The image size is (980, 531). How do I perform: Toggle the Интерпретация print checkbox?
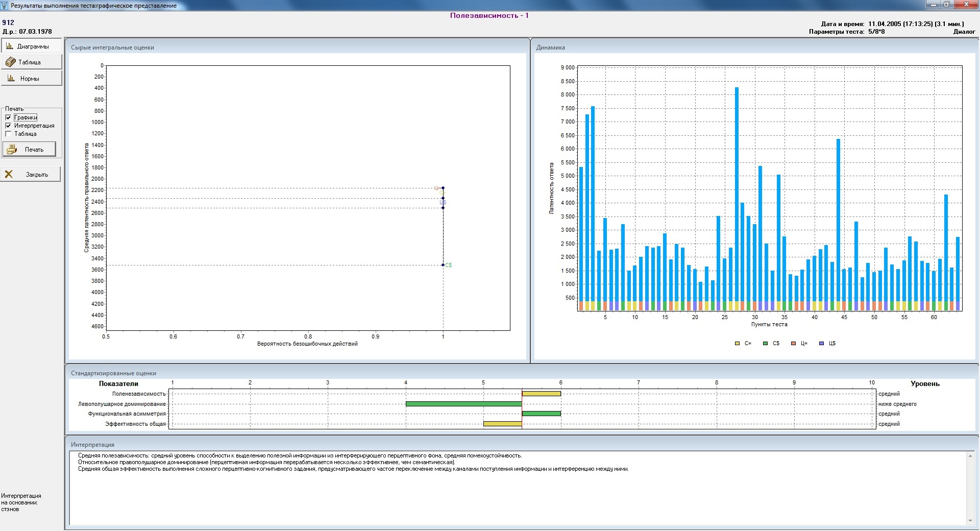click(8, 126)
